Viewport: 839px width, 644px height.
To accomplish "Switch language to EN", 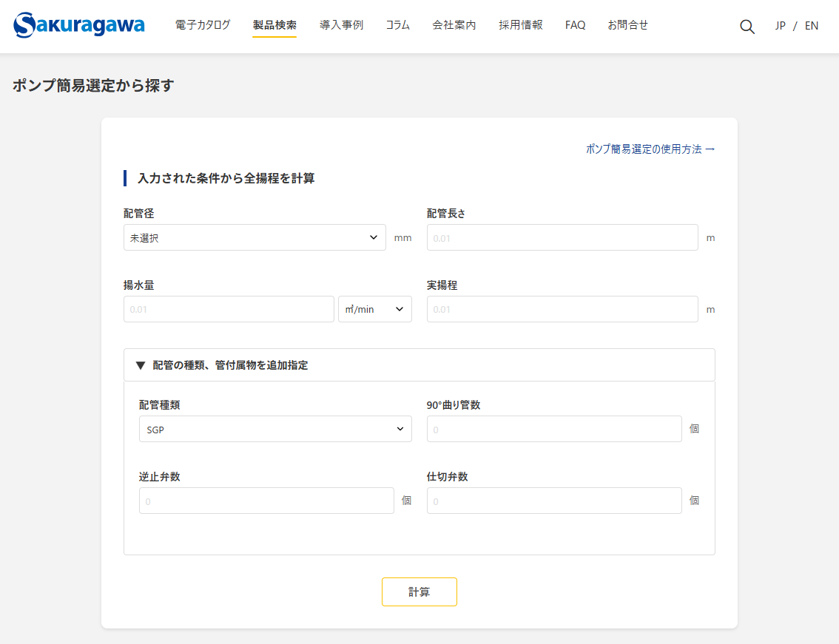I will [812, 26].
